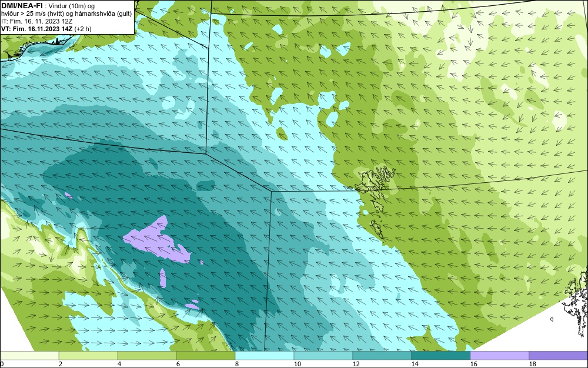
Task: Click the Shetland islands outline at right edge
Action: pos(576,303)
